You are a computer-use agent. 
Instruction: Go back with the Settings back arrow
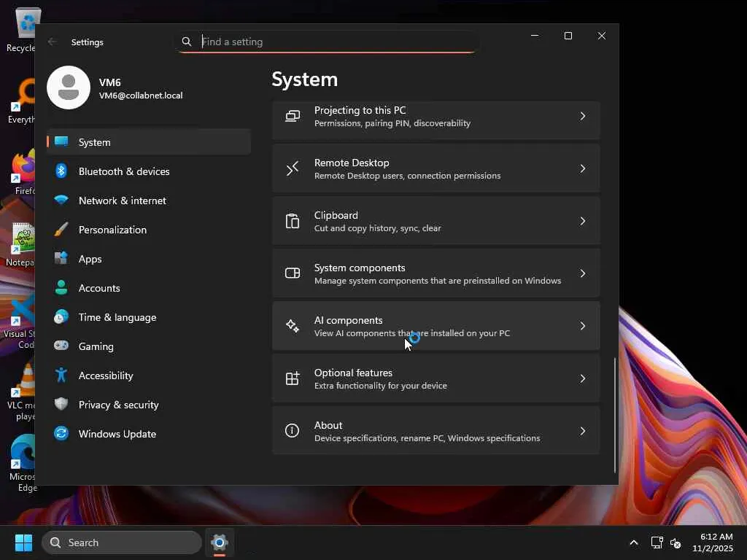(52, 42)
